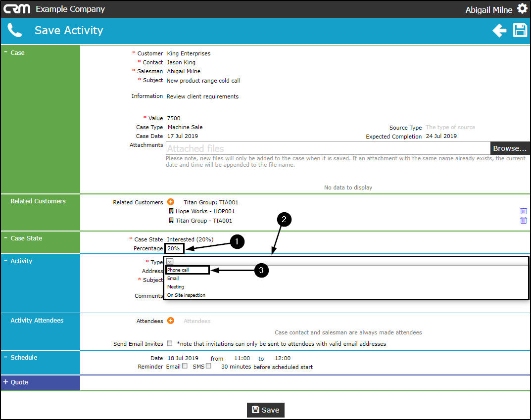Click the back arrow icon in header
Screen dimensions: 531x420
click(x=499, y=31)
